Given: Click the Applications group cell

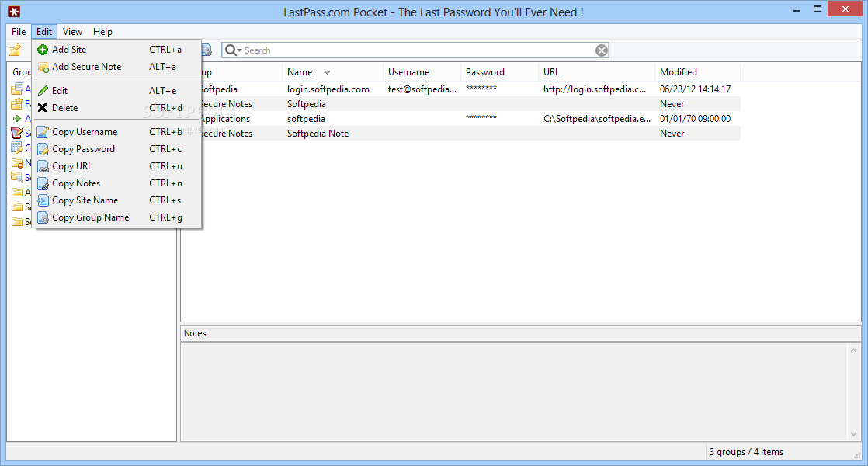Looking at the screenshot, I should [224, 119].
